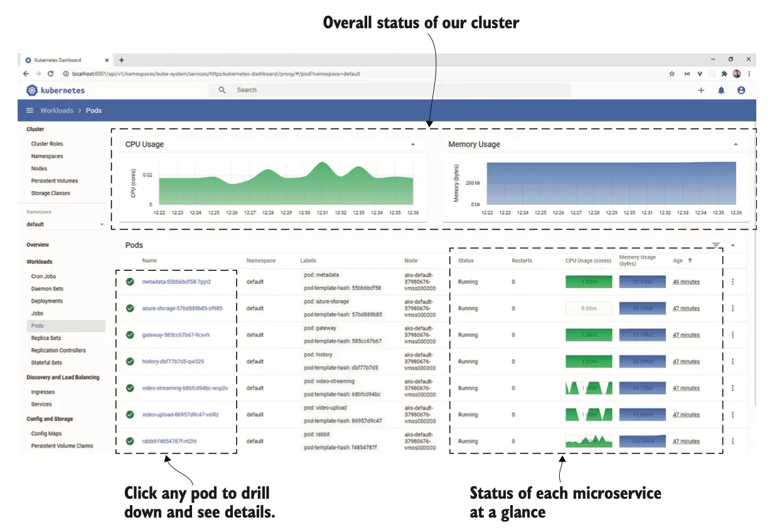Click the pods filter icon
The height and width of the screenshot is (532, 772).
coord(716,245)
